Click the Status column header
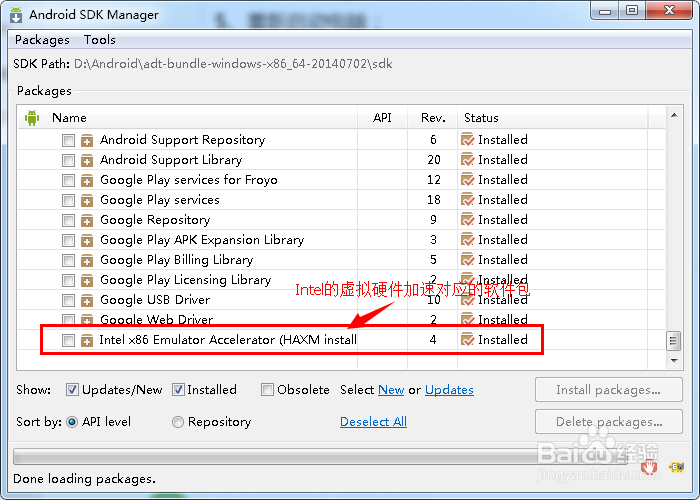This screenshot has height=500, width=700. tap(553, 118)
